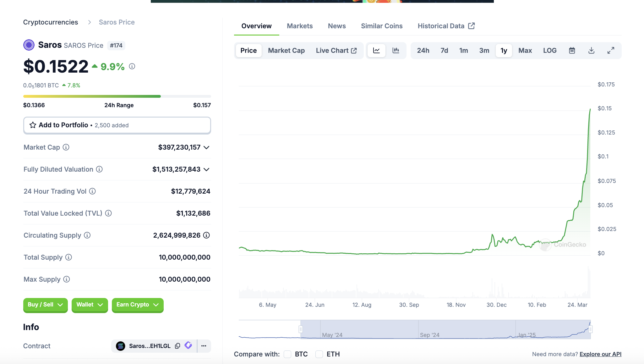Click Add to Portfolio button
This screenshot has width=644, height=364.
tap(117, 125)
